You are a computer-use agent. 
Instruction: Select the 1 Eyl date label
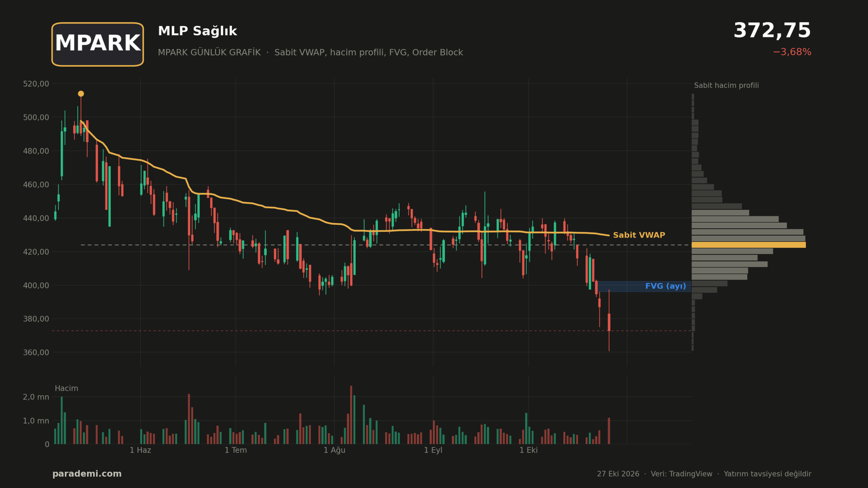pos(433,451)
